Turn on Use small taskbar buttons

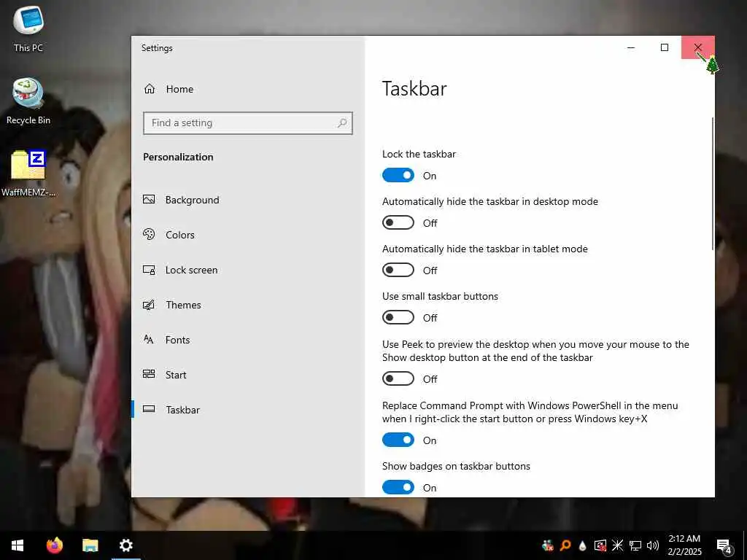398,317
